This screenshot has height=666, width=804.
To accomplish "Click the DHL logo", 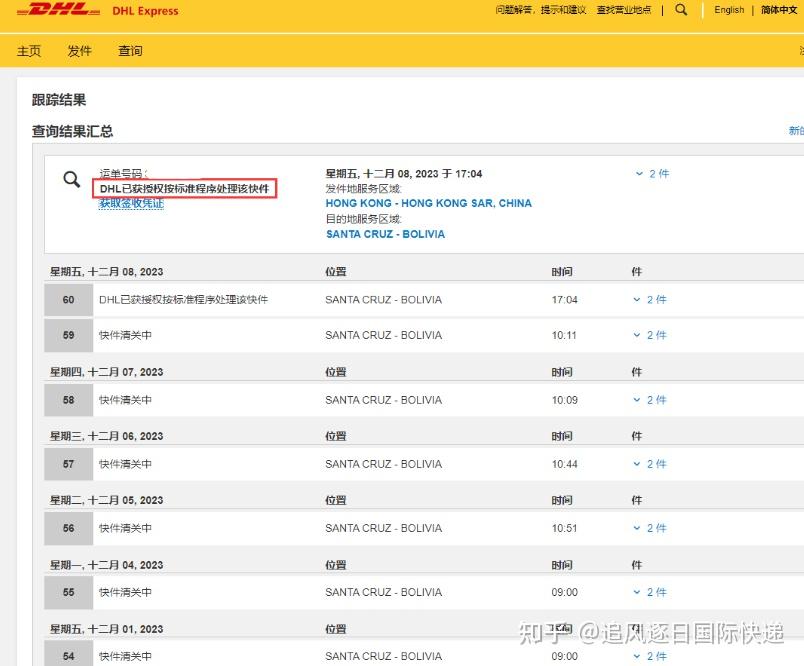I will [58, 10].
